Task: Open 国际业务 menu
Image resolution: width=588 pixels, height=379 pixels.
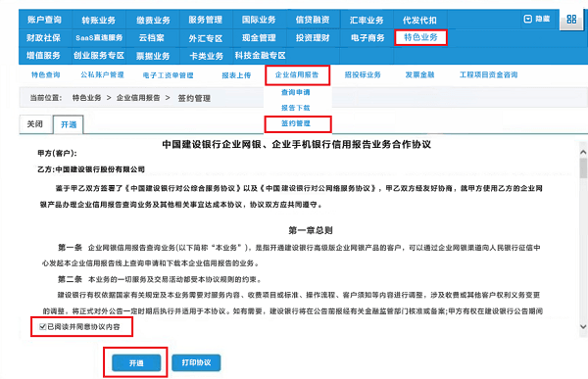Action: click(259, 20)
